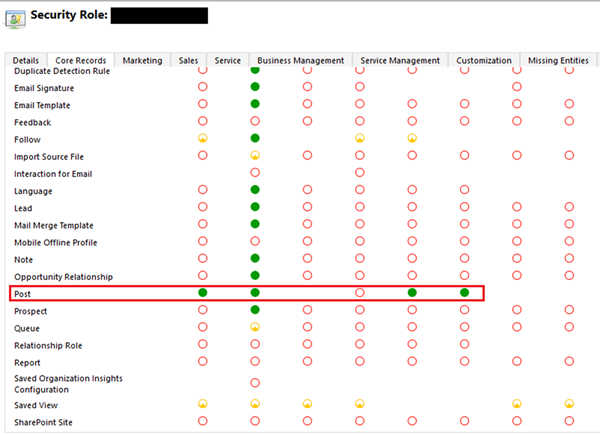Image resolution: width=600 pixels, height=435 pixels.
Task: Open the Customization tab
Action: coord(484,61)
